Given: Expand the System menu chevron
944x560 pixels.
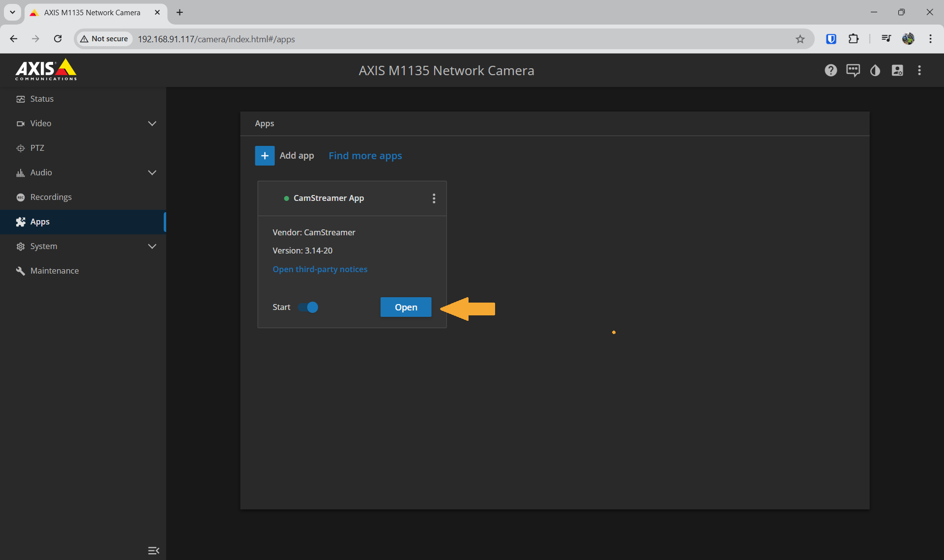Looking at the screenshot, I should click(152, 246).
